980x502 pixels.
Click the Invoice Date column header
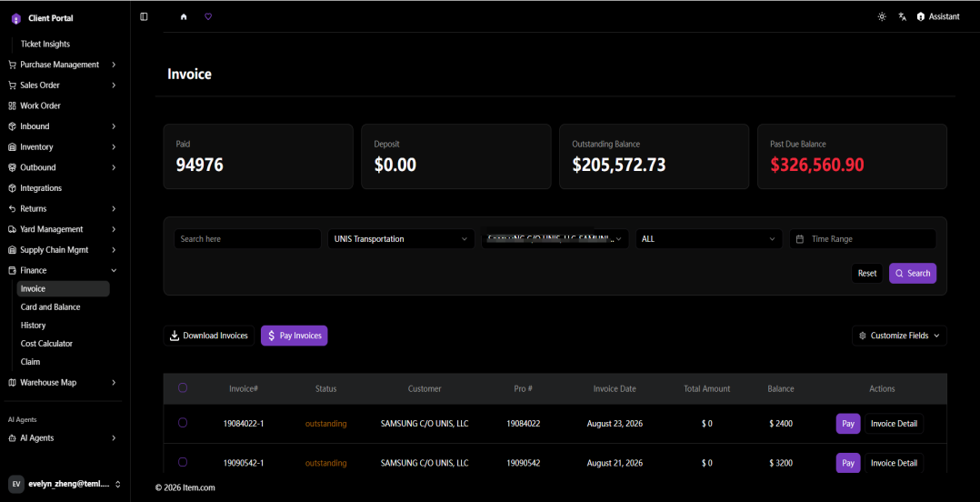615,389
